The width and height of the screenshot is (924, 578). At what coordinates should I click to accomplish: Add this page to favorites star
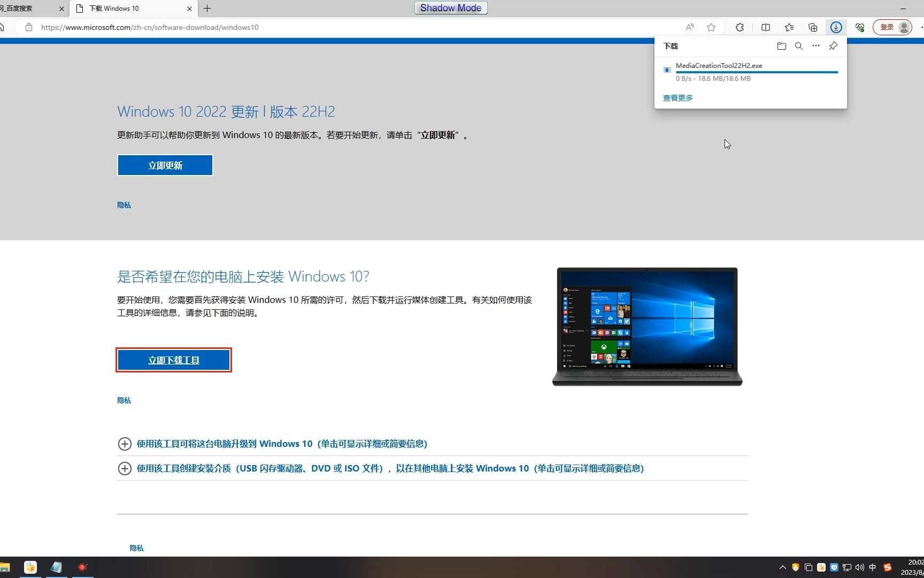(x=711, y=27)
